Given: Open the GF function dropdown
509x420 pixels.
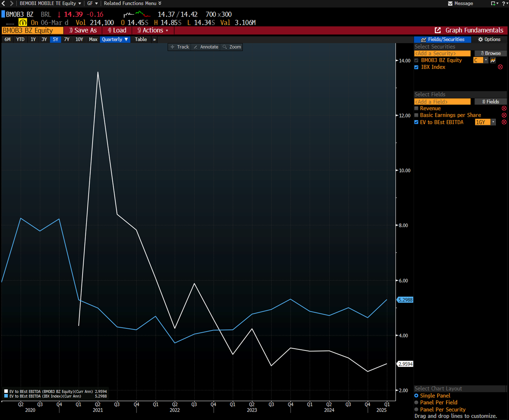Looking at the screenshot, I should click(93, 3).
